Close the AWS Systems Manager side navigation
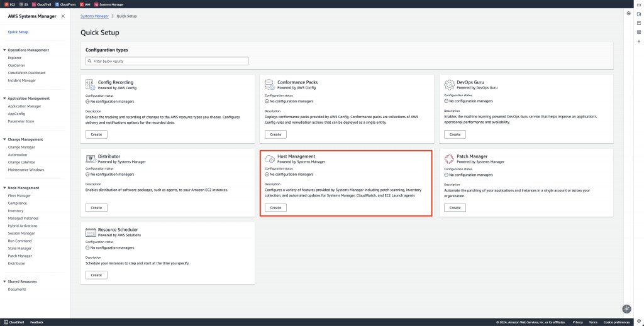This screenshot has height=326, width=644. tap(63, 16)
